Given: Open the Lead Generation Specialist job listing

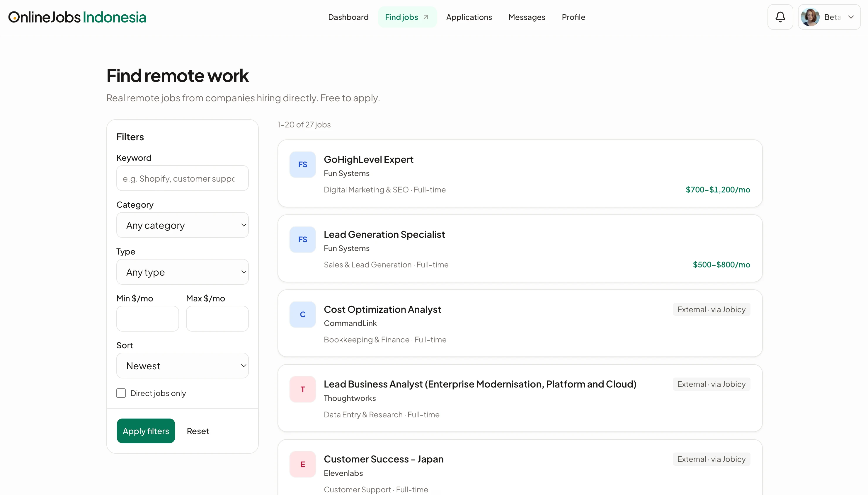Looking at the screenshot, I should click(x=384, y=234).
